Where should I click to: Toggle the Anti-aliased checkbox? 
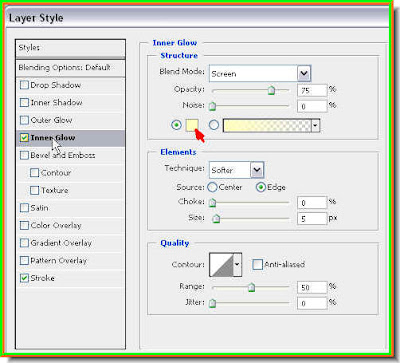[x=257, y=264]
